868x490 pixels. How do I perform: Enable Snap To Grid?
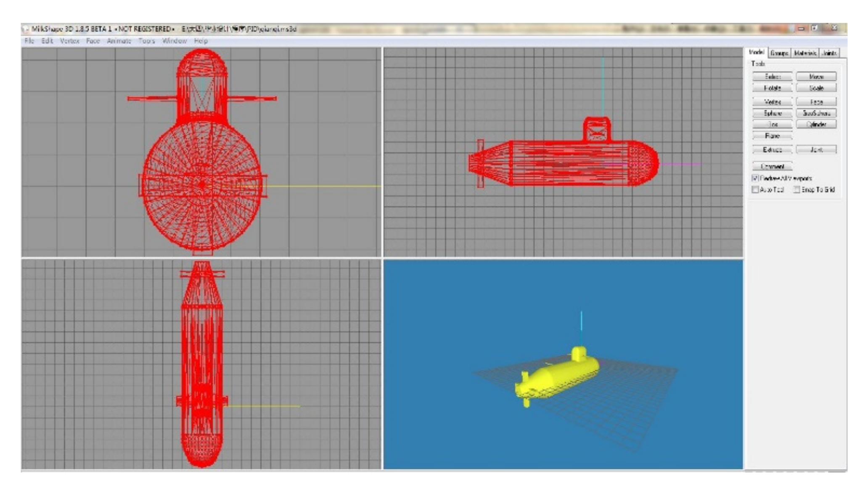click(796, 190)
